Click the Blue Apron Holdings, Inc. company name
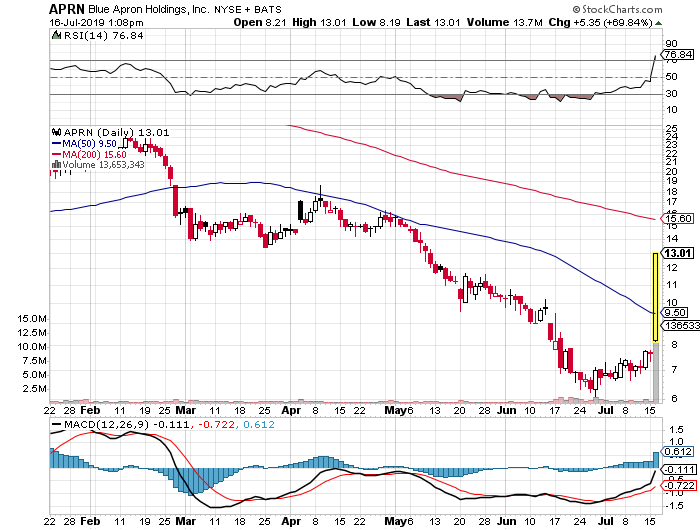The image size is (700, 530). coord(149,9)
